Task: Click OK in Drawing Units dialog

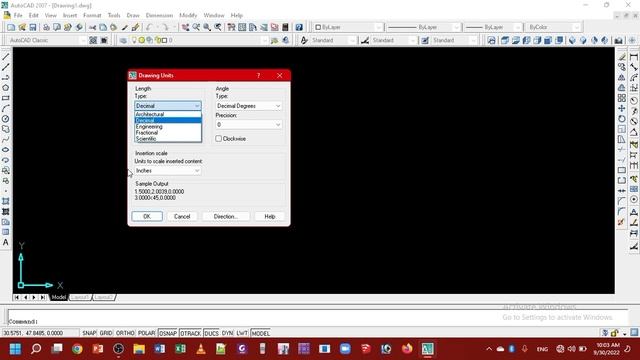Action: point(147,216)
